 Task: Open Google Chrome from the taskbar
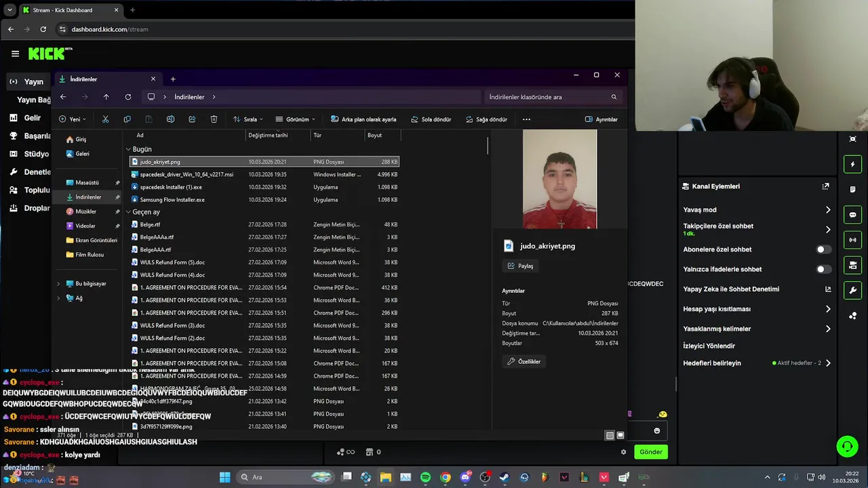tap(445, 477)
